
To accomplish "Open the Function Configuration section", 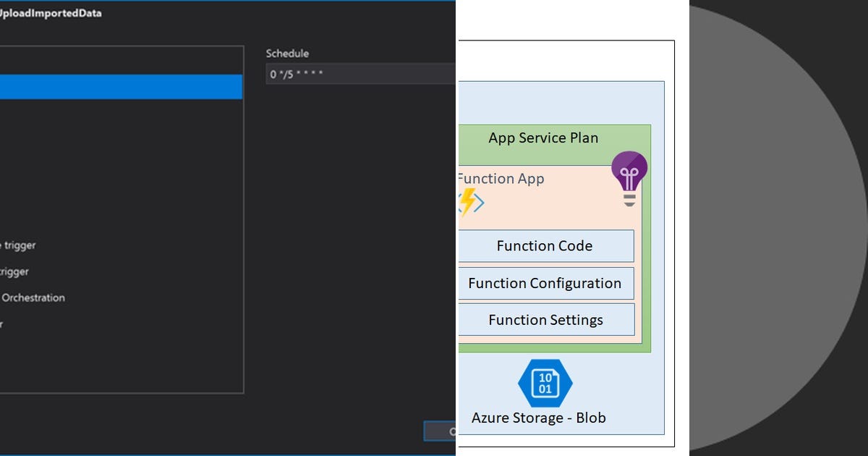I will pyautogui.click(x=545, y=283).
